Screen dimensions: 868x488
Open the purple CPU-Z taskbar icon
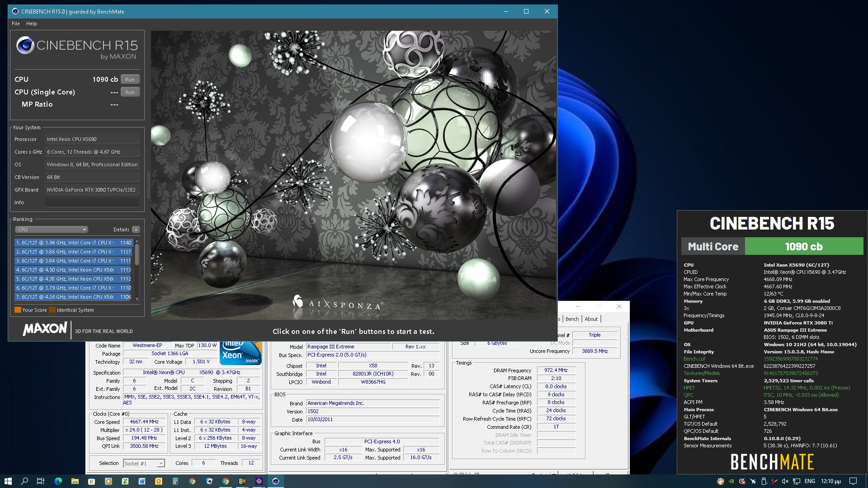click(x=259, y=481)
